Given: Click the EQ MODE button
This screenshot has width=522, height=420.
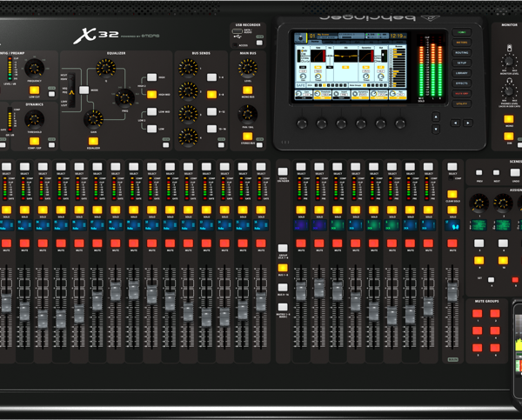Looking at the screenshot, I should click(x=84, y=90).
